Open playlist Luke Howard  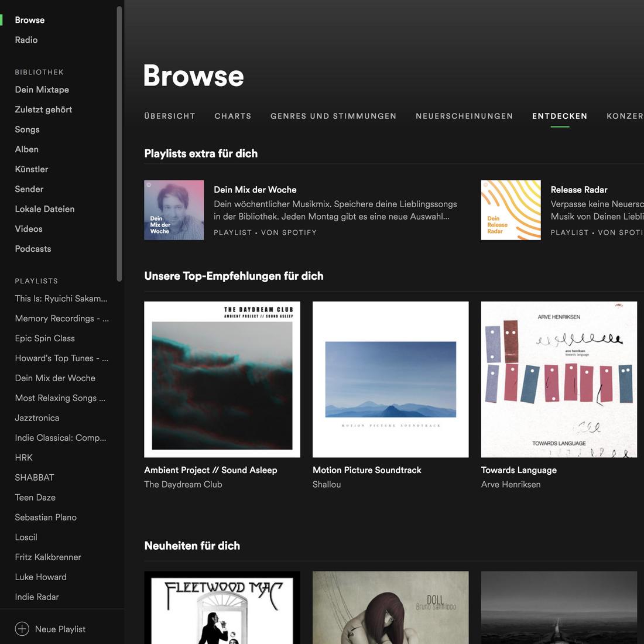tap(40, 577)
